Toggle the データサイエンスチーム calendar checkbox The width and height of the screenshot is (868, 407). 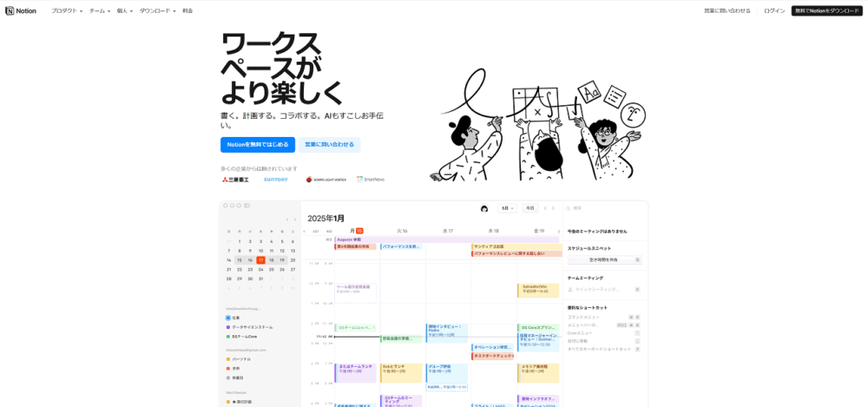pos(228,327)
